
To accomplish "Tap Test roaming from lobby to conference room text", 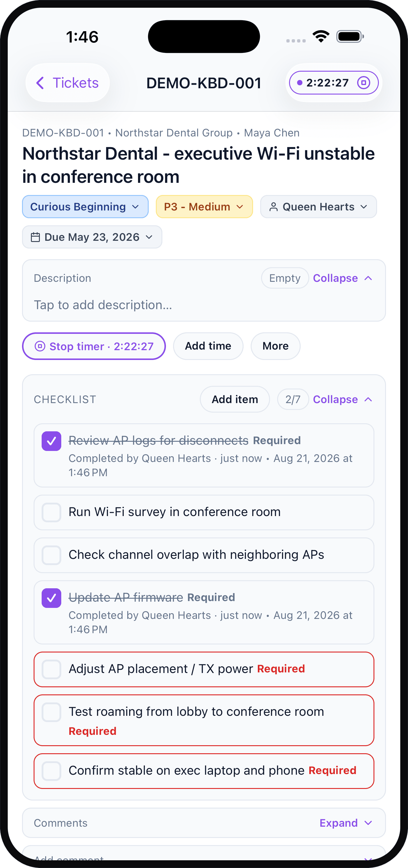I will tap(196, 711).
